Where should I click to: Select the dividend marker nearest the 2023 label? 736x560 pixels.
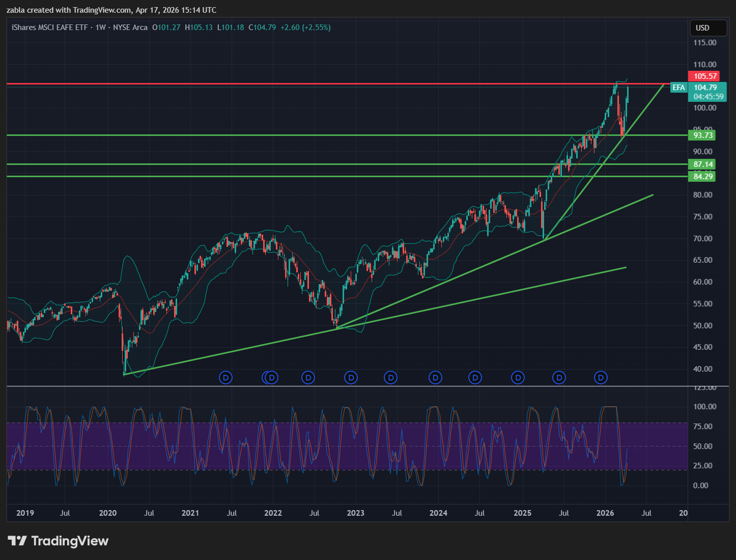coord(351,378)
